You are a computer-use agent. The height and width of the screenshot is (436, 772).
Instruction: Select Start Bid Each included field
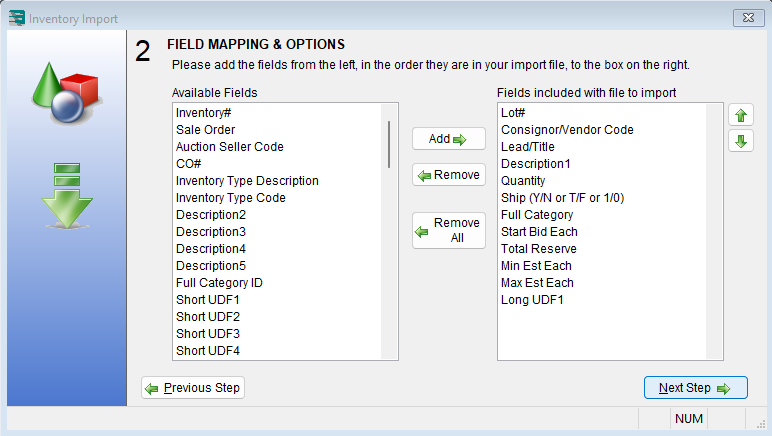click(603, 232)
